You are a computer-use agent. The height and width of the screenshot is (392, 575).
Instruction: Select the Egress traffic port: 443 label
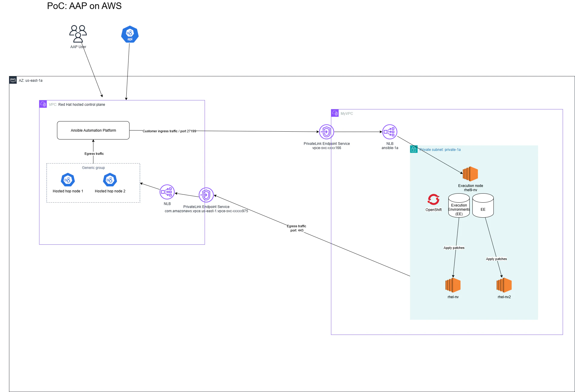pos(297,228)
